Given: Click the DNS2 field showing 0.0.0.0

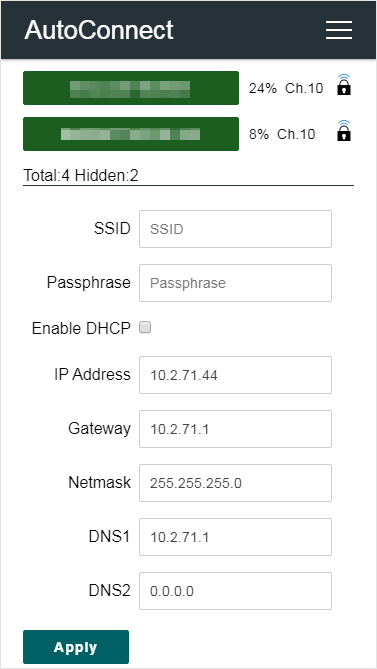Looking at the screenshot, I should pos(235,591).
